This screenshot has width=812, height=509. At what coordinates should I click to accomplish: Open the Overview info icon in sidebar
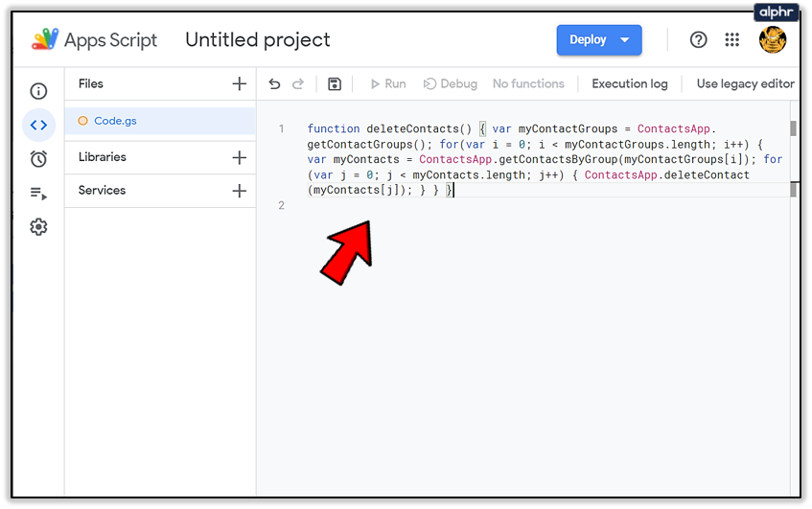pyautogui.click(x=38, y=91)
